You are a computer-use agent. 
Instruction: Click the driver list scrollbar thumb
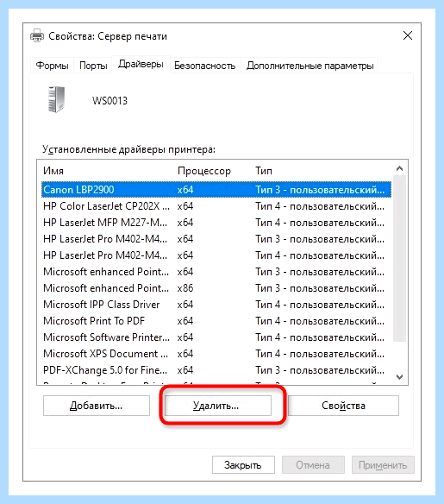[x=400, y=259]
